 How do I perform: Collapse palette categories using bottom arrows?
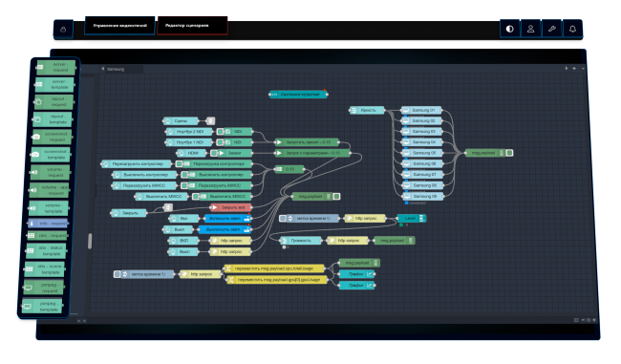[78, 320]
